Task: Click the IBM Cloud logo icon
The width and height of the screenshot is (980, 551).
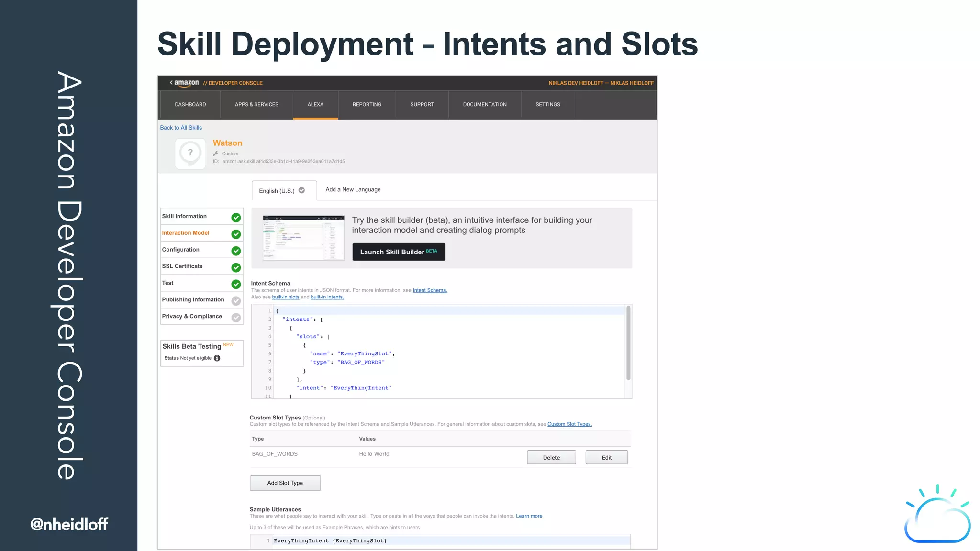Action: 937,515
